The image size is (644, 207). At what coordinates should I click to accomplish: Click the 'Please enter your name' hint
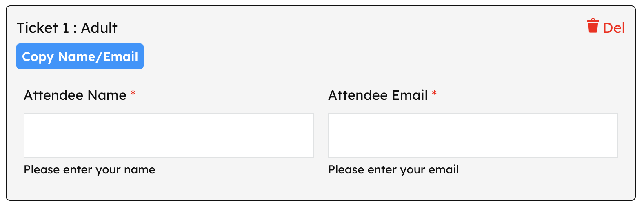[89, 170]
